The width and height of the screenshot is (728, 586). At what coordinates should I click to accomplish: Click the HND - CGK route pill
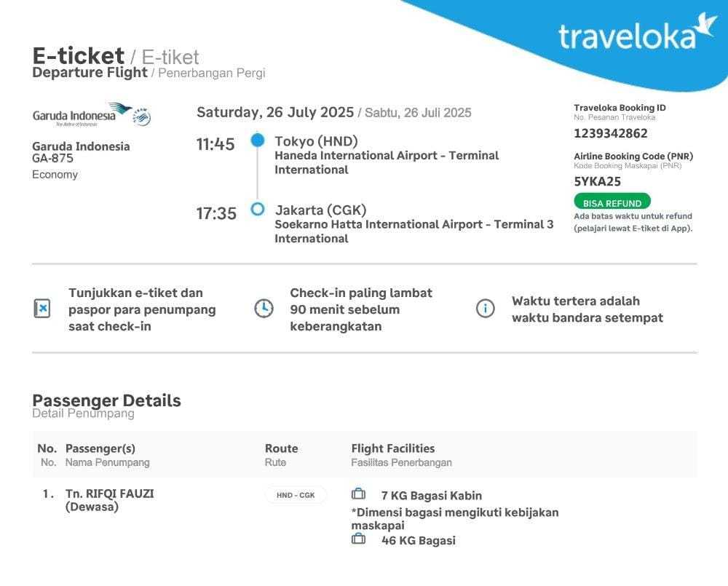pos(296,495)
